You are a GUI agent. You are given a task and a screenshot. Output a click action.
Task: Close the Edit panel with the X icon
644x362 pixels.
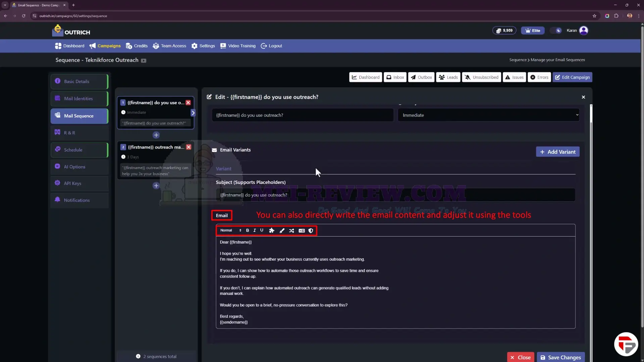pyautogui.click(x=583, y=97)
